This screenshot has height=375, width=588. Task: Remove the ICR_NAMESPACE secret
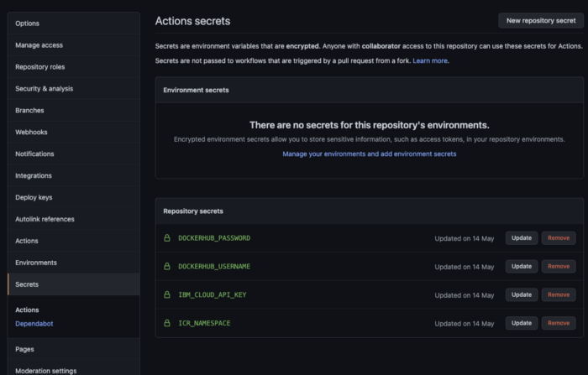coord(559,323)
